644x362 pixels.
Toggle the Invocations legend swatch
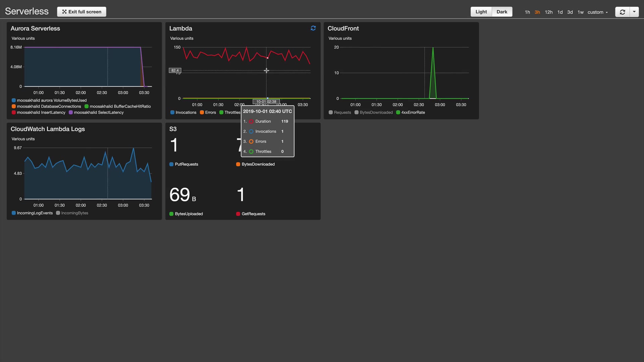(x=172, y=113)
